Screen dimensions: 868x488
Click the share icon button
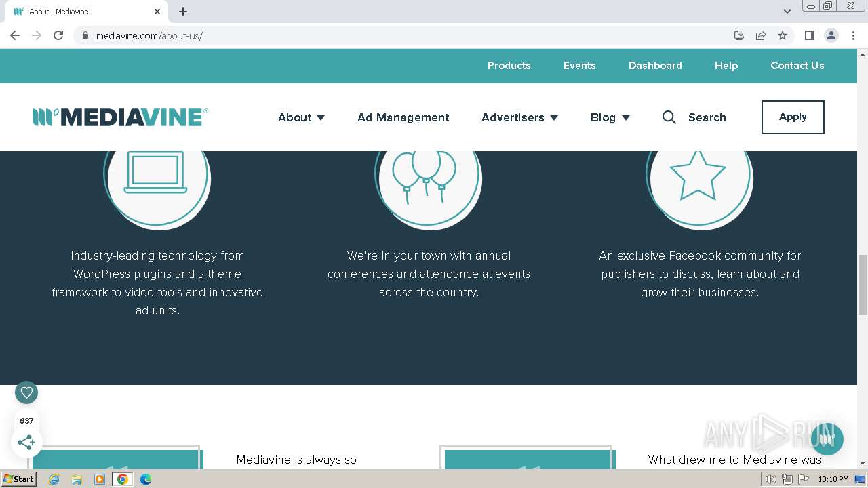(x=26, y=443)
